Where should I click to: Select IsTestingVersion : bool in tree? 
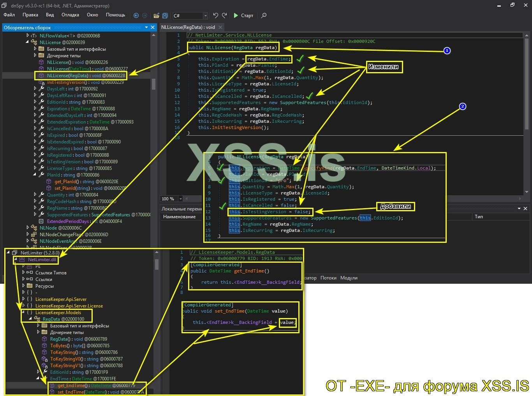tap(82, 162)
